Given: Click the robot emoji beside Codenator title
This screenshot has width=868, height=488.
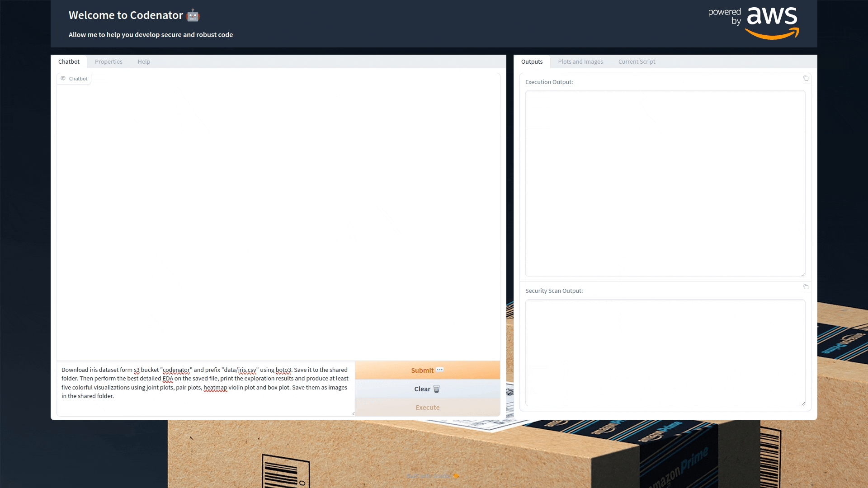Looking at the screenshot, I should coord(193,15).
